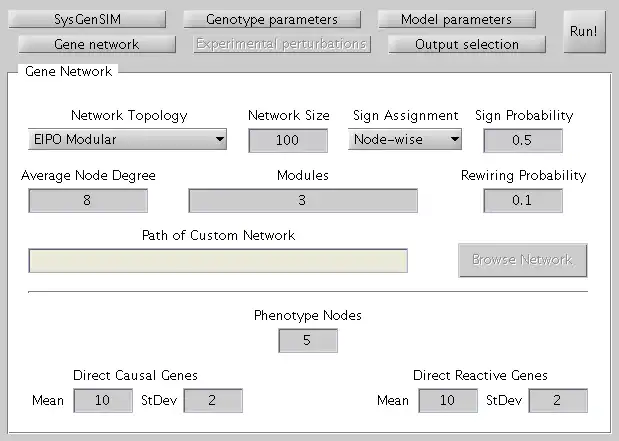The image size is (619, 441).
Task: Select the Gene network tab button
Action: pyautogui.click(x=97, y=44)
